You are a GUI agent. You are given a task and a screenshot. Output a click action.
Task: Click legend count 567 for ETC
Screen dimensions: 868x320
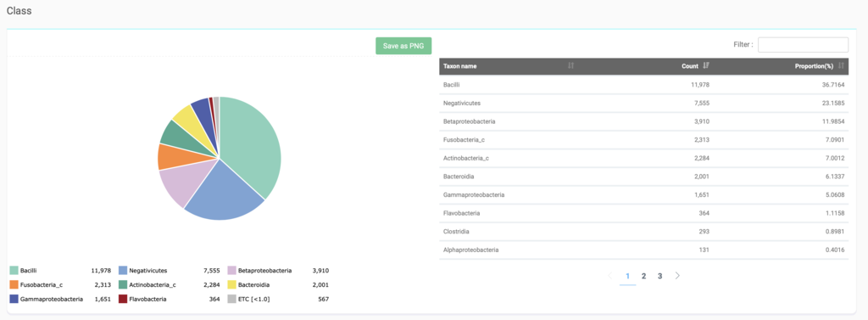tap(324, 300)
